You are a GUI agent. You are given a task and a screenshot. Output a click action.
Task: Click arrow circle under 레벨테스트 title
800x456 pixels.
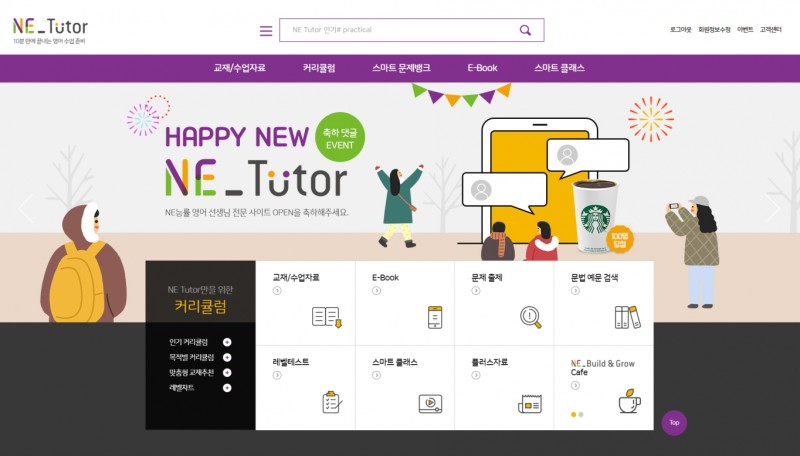point(277,375)
